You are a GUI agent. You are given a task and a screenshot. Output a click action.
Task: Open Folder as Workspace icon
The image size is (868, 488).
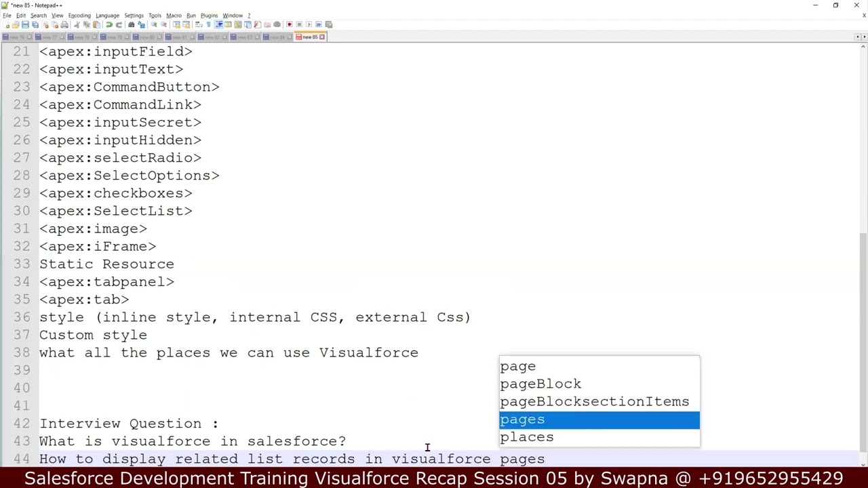coord(267,24)
